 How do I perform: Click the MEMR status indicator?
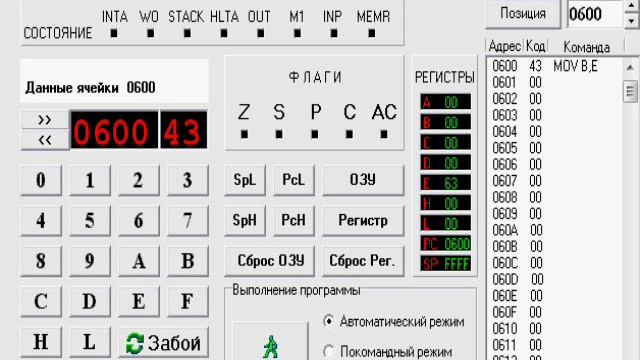point(372,33)
